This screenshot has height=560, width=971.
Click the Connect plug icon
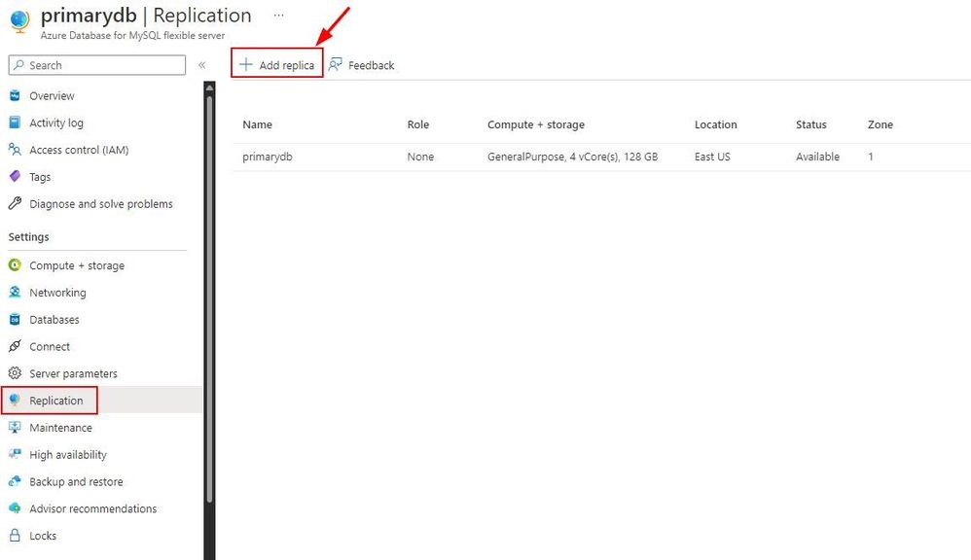click(15, 346)
